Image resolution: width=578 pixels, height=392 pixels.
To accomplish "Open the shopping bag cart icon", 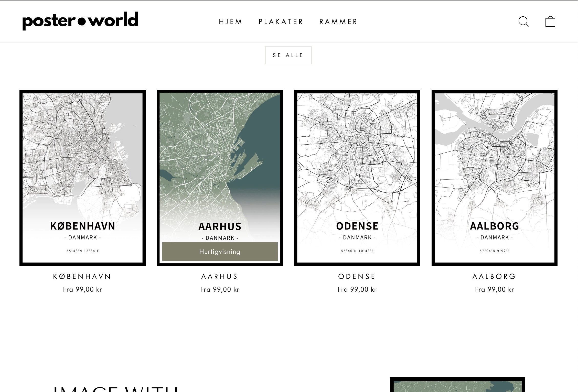I will coord(550,21).
